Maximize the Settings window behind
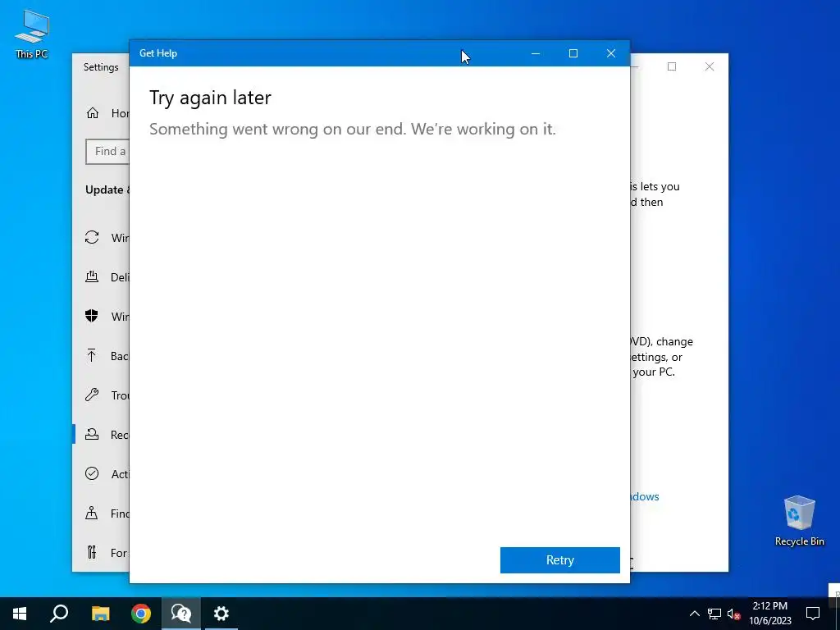 (672, 66)
